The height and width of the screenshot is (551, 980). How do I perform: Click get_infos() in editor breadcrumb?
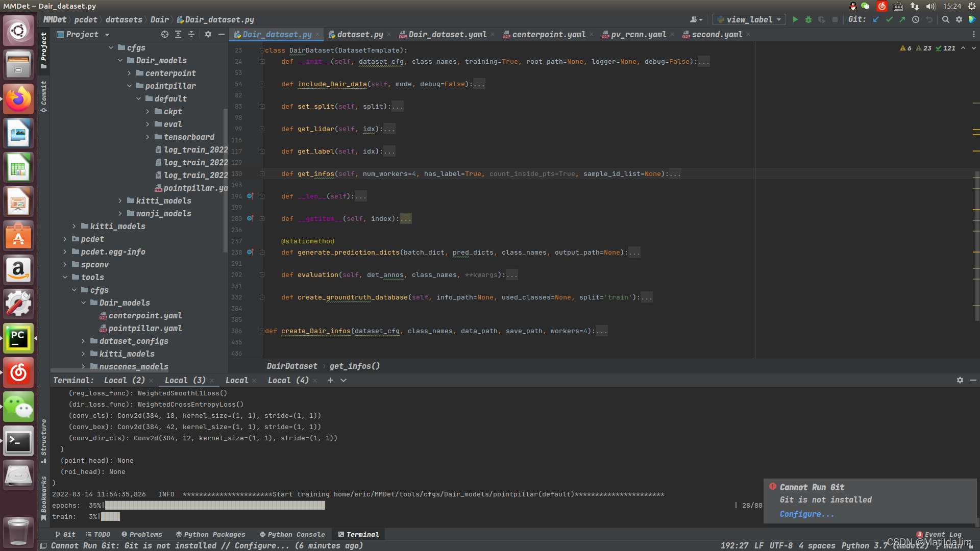[355, 366]
